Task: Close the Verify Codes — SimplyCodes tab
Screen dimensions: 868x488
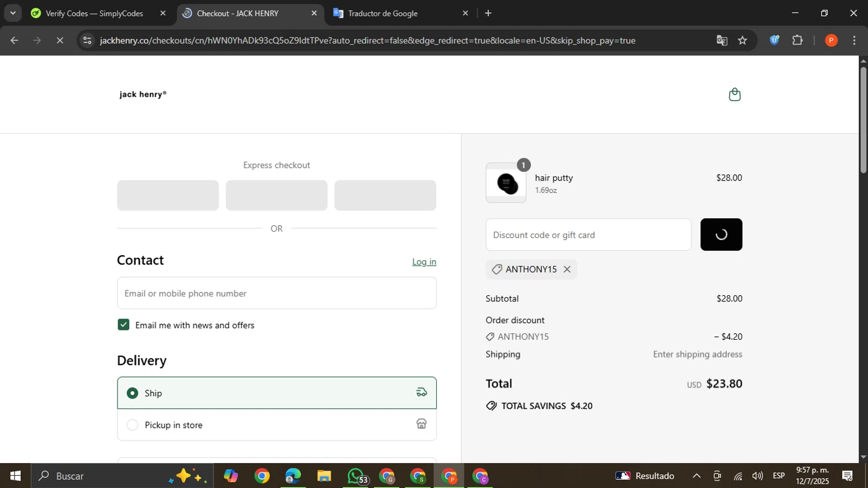Action: tap(163, 13)
